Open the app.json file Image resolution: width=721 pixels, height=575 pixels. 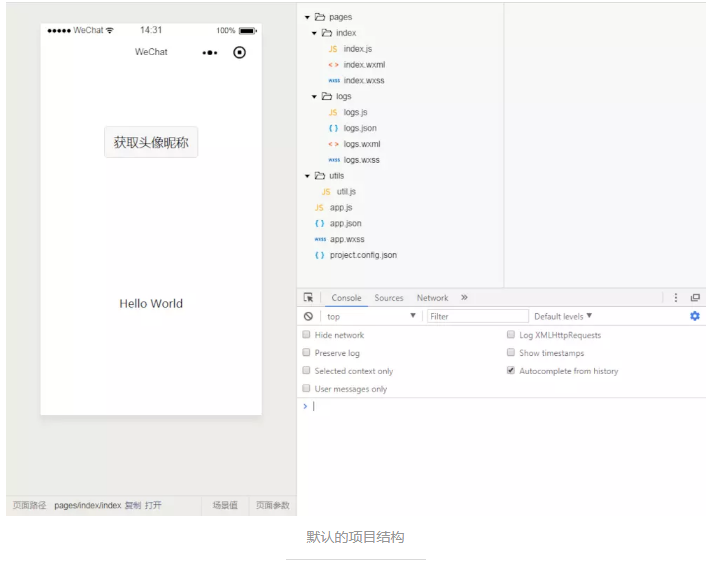pyautogui.click(x=345, y=223)
